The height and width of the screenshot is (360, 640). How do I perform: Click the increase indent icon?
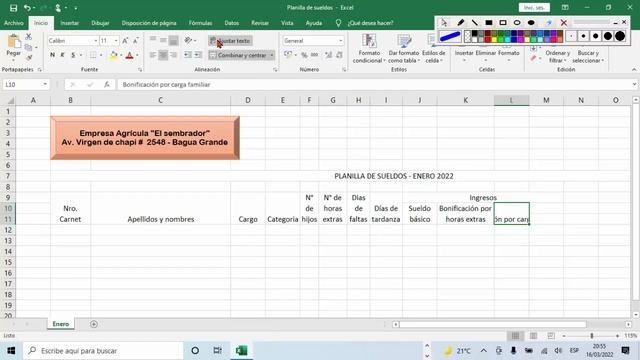coord(198,55)
